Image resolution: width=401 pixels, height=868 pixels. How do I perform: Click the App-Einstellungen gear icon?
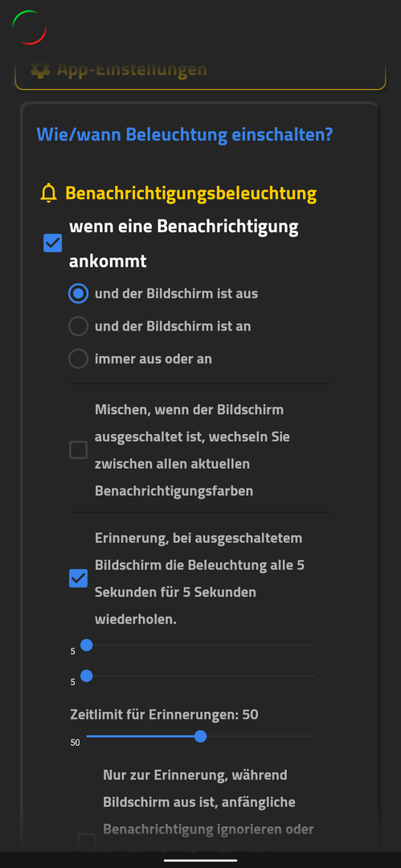pyautogui.click(x=40, y=70)
